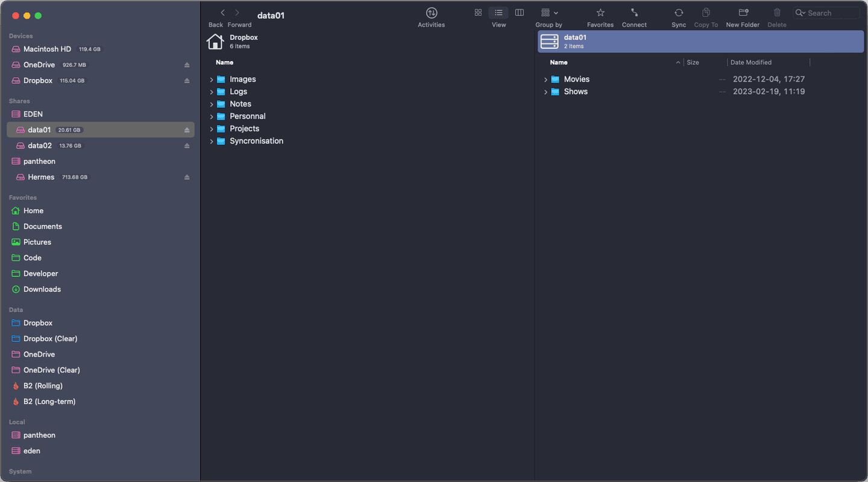Eject the Hermes share
The height and width of the screenshot is (482, 868).
pos(187,177)
